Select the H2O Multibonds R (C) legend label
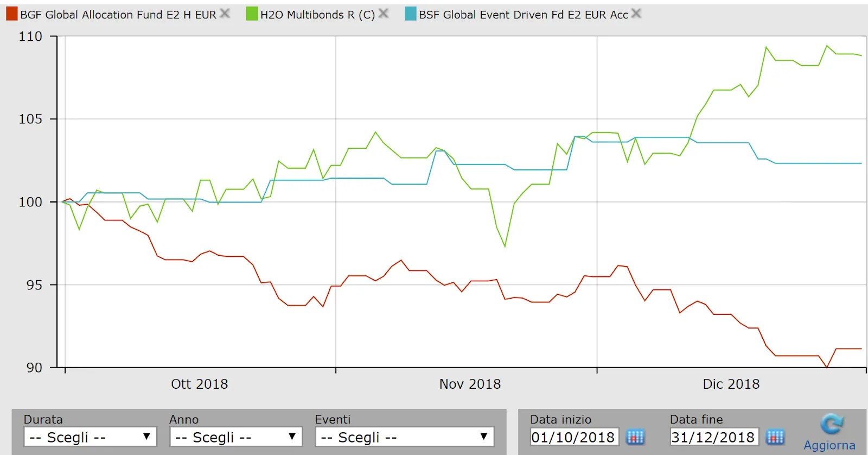 tap(317, 15)
